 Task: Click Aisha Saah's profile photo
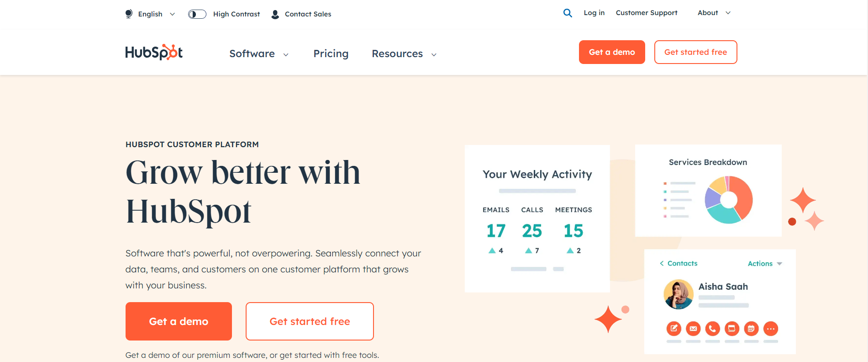click(678, 294)
